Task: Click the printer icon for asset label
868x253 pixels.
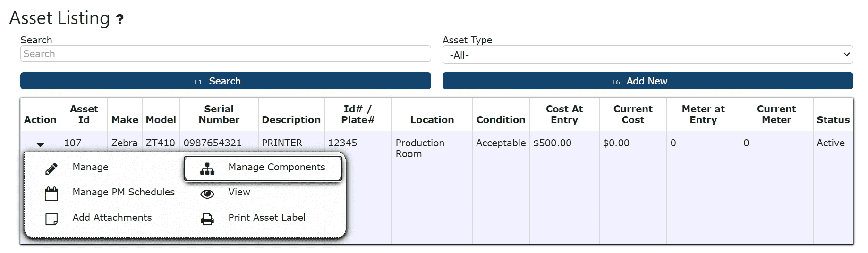Action: point(207,219)
